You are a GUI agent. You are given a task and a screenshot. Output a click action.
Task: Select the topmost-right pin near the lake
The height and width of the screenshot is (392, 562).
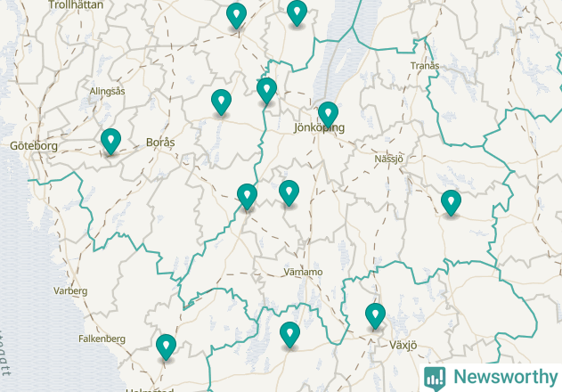pos(297,13)
